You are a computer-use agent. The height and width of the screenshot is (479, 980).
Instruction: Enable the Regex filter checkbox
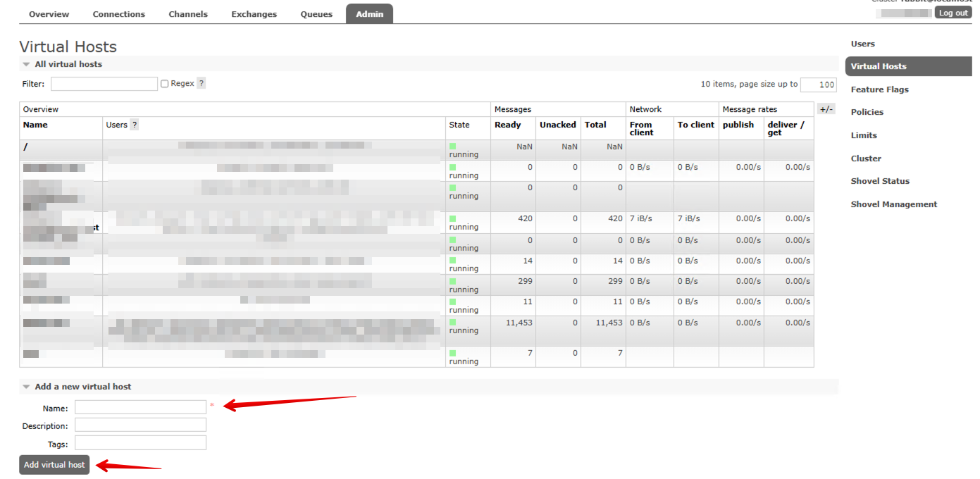[x=165, y=84]
